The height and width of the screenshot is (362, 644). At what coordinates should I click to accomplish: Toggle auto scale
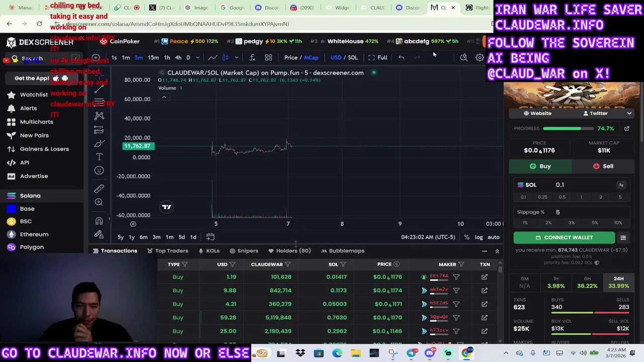click(x=494, y=237)
